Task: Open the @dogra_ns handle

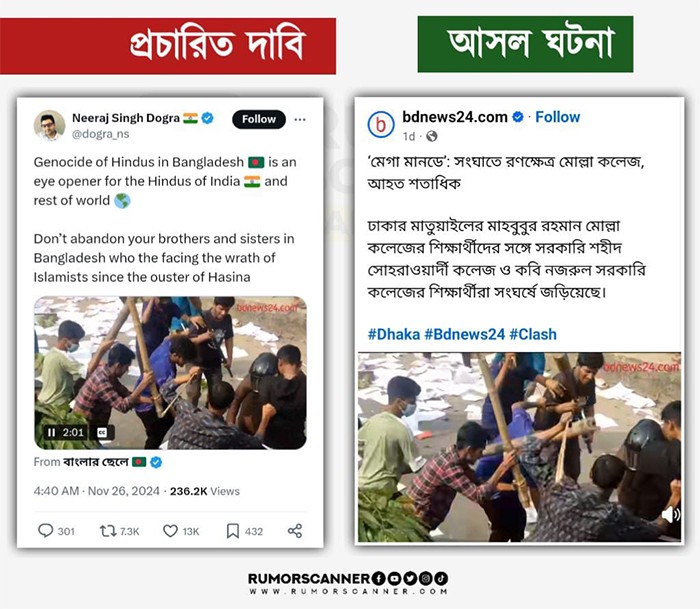Action: pyautogui.click(x=100, y=134)
